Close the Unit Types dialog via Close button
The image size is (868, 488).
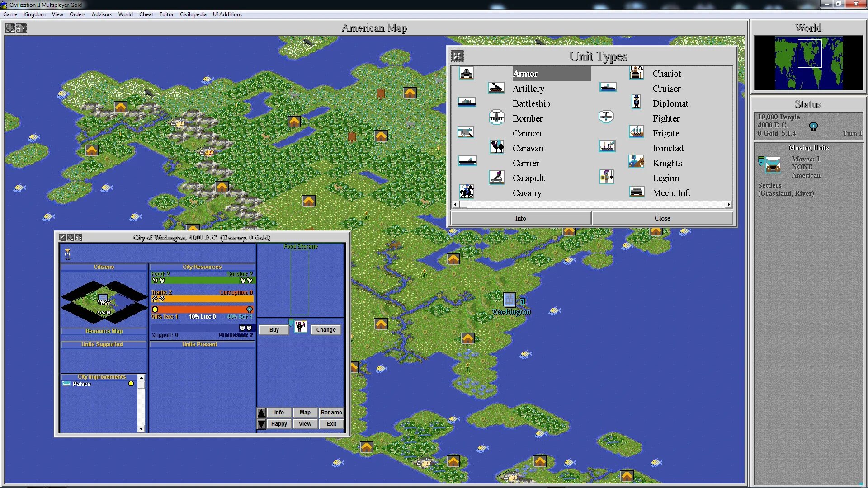[x=662, y=218]
